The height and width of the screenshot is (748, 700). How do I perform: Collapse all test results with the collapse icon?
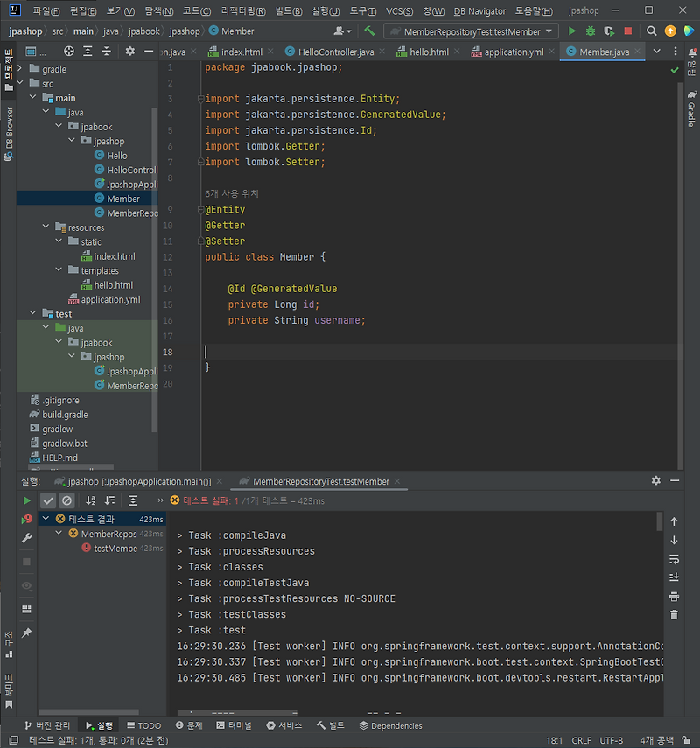click(x=132, y=500)
